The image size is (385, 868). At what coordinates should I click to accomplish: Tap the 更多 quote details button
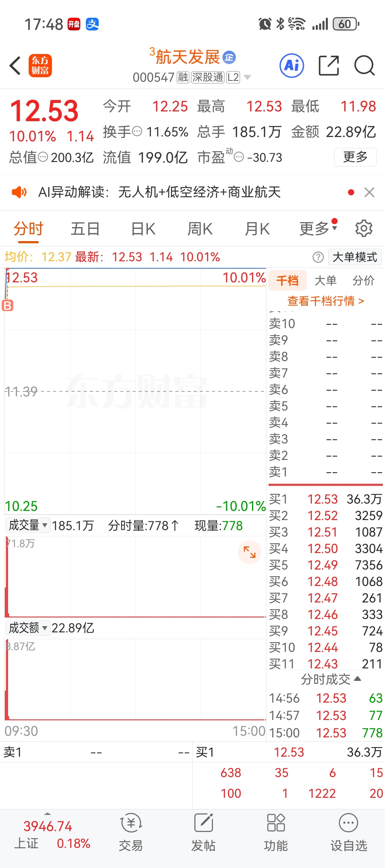pos(355,157)
